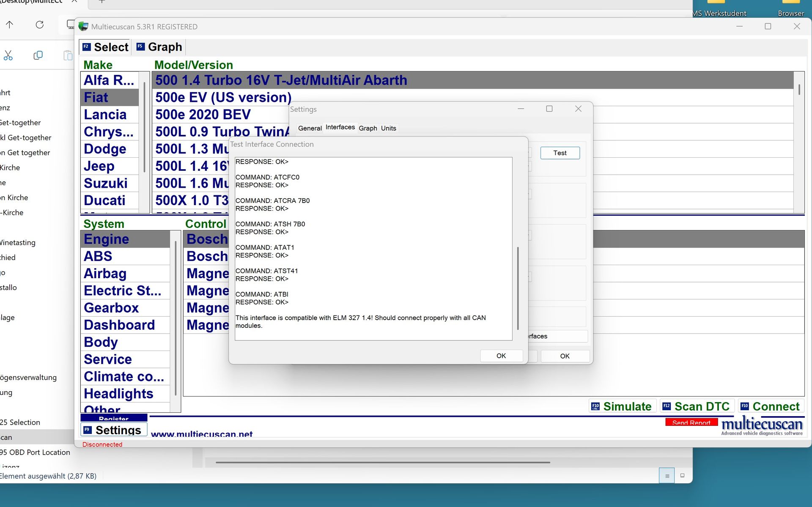The width and height of the screenshot is (812, 507).
Task: Open Browser desktop folder
Action: (x=791, y=9)
